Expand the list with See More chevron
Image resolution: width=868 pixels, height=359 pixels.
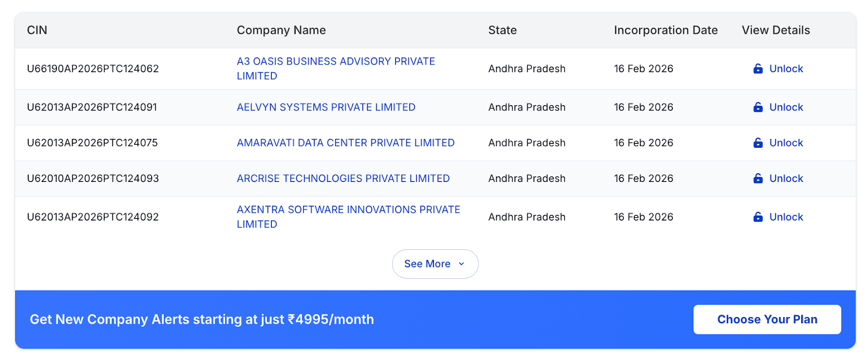[x=462, y=264]
